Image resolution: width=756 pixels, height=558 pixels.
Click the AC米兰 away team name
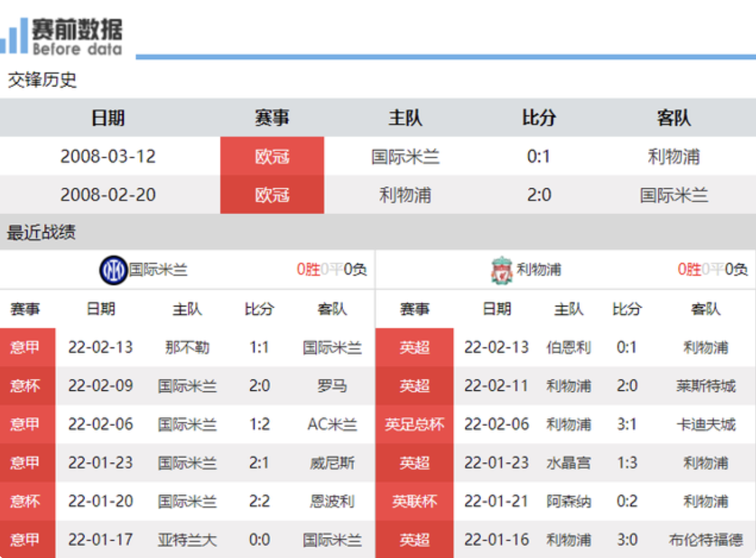332,425
